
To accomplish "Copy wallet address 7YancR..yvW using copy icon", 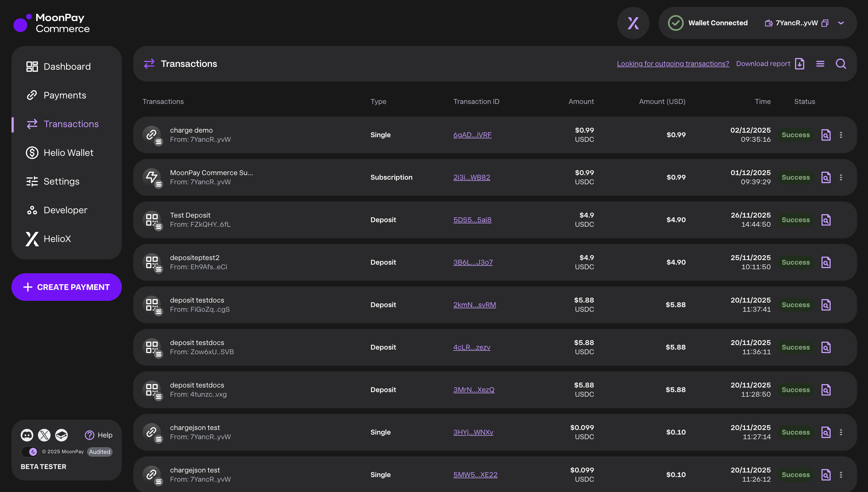I will (x=825, y=23).
